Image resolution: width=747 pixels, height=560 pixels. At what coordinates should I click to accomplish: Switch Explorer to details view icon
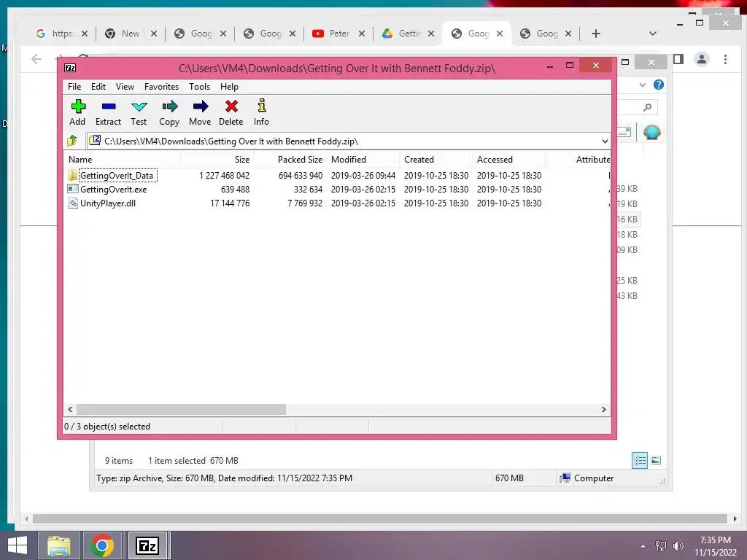639,460
